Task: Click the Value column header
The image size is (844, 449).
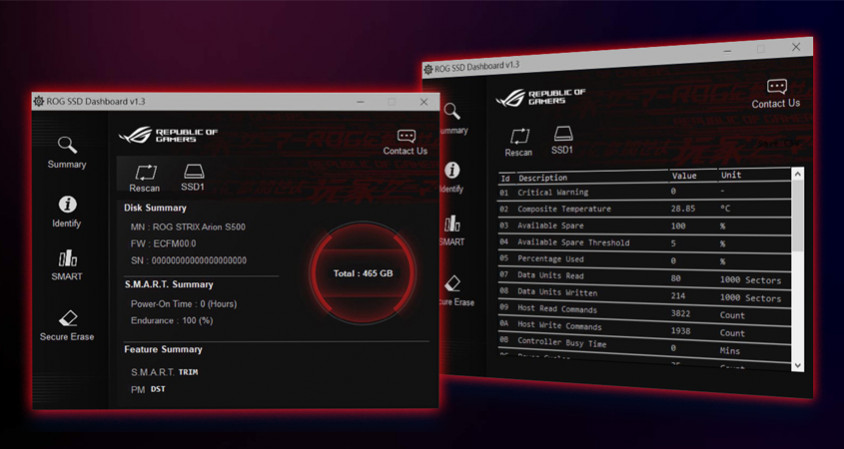Action: [x=685, y=175]
